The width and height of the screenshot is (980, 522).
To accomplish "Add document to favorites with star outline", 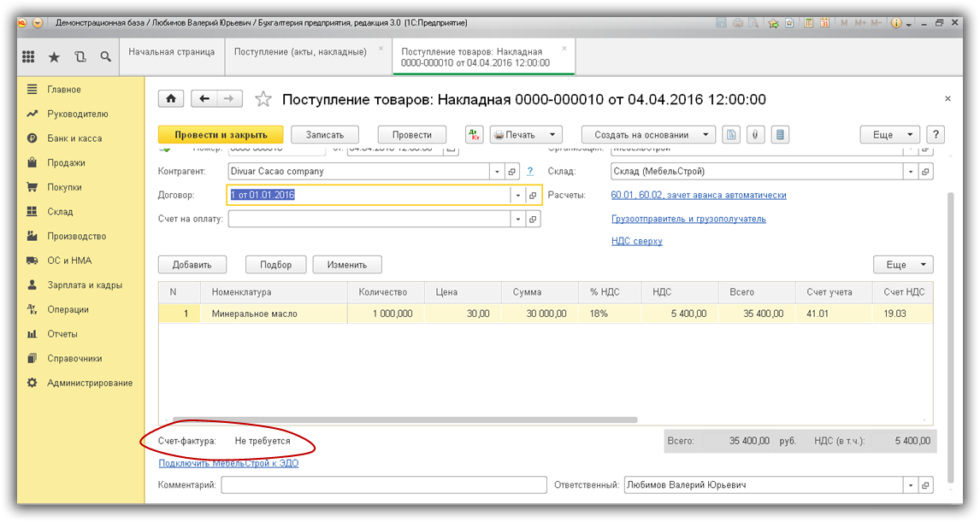I will (x=263, y=100).
